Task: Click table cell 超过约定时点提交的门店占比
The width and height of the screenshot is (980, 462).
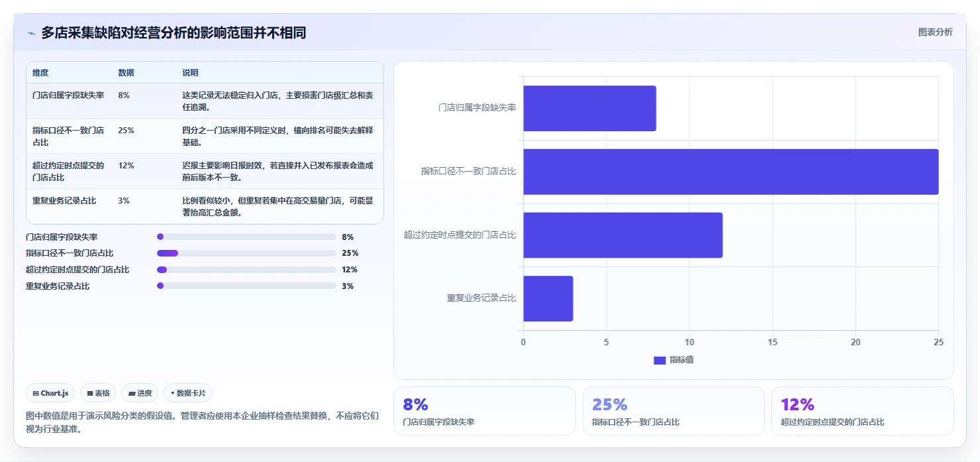Action: point(68,171)
